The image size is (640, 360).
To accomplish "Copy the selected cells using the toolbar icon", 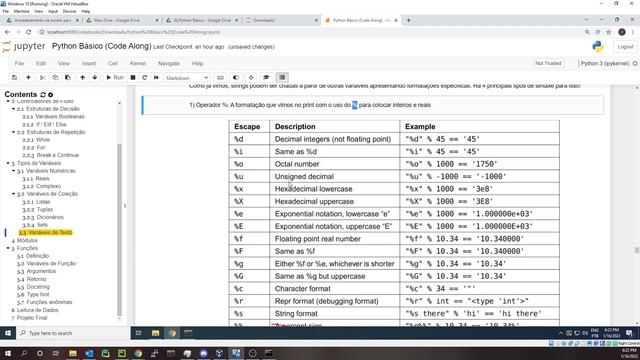I will (55, 78).
